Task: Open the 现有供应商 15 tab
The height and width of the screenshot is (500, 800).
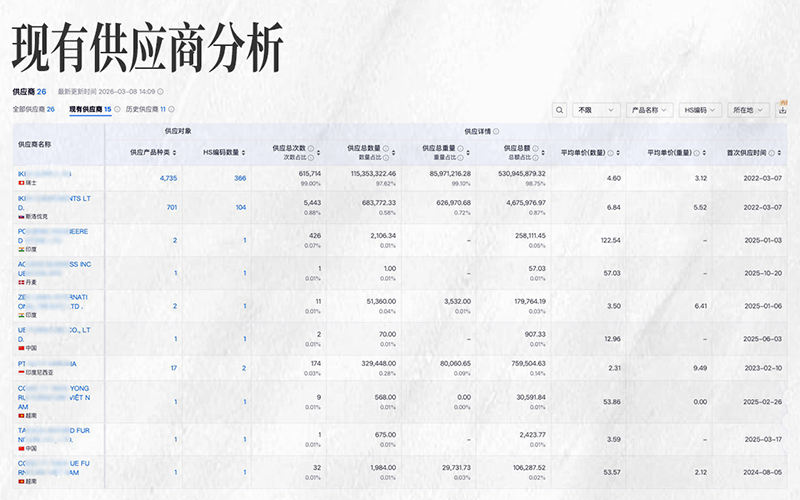Action: 90,108
